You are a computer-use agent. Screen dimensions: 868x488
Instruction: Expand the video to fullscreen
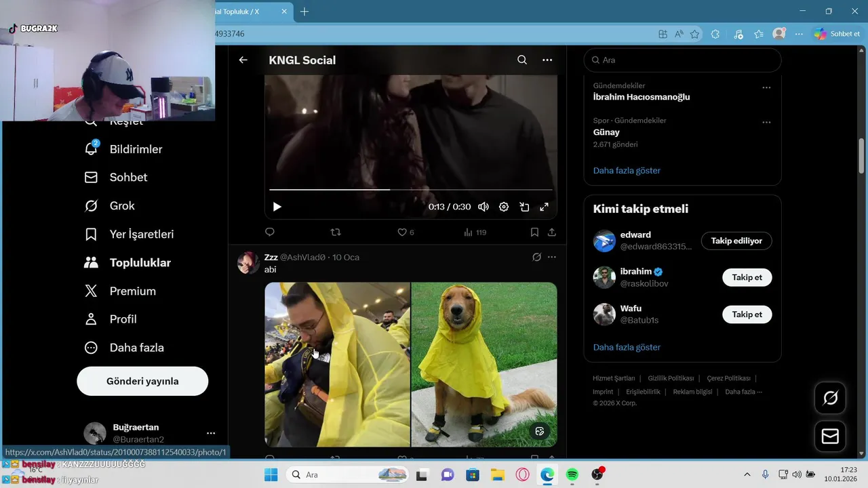544,207
